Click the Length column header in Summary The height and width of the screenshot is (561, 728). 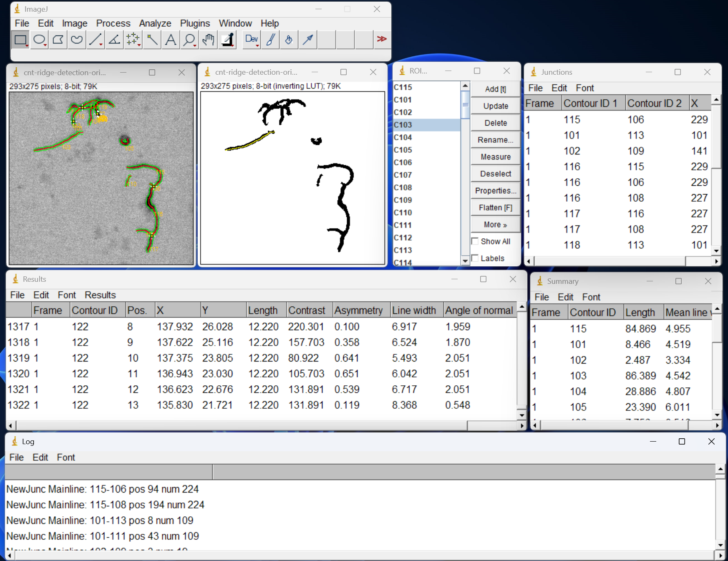(643, 313)
